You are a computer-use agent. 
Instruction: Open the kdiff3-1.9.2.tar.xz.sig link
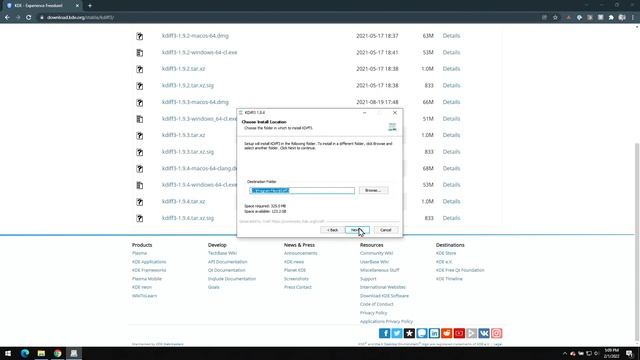[x=188, y=85]
